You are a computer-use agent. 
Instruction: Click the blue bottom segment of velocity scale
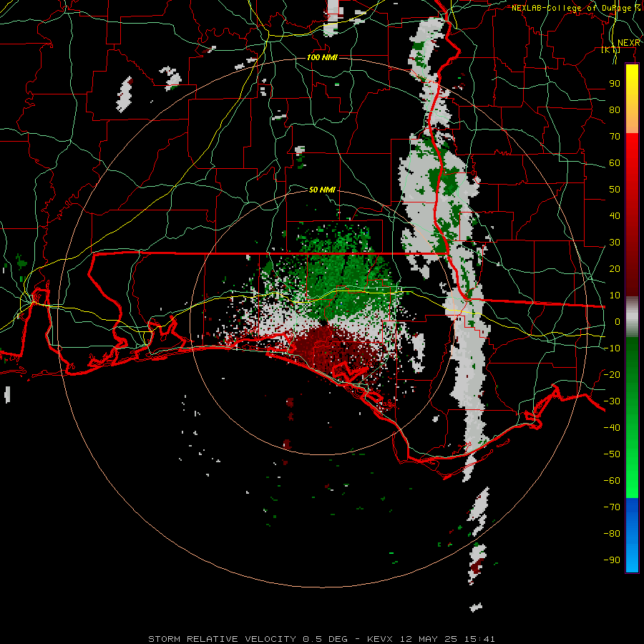pyautogui.click(x=632, y=535)
